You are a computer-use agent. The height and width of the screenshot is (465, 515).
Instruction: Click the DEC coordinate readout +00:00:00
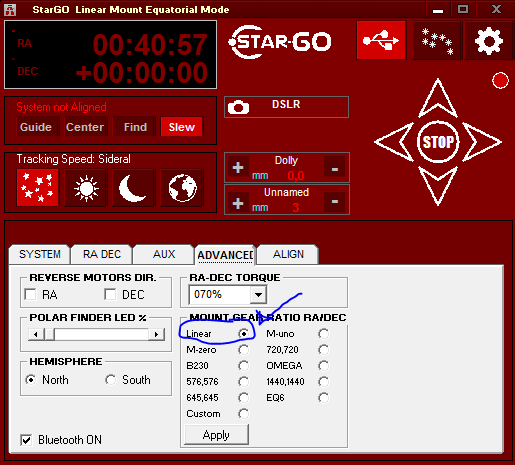coord(142,73)
